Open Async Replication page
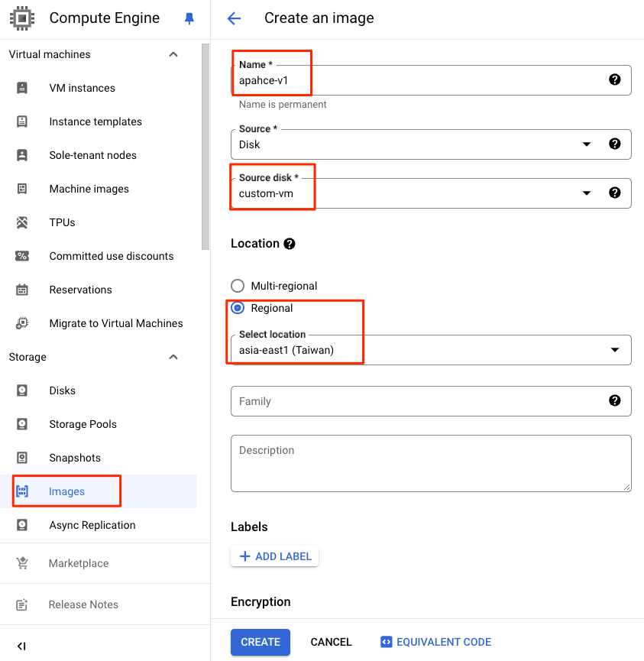This screenshot has height=661, width=644. tap(92, 525)
